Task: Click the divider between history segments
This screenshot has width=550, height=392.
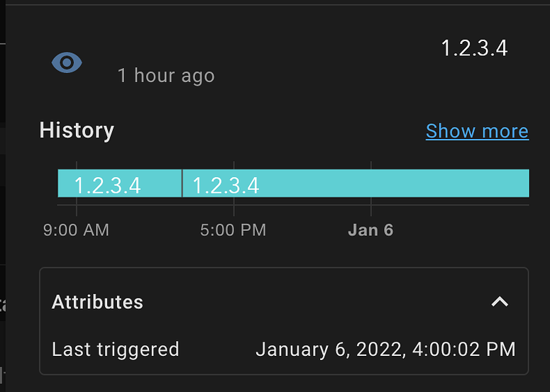Action: coord(182,183)
